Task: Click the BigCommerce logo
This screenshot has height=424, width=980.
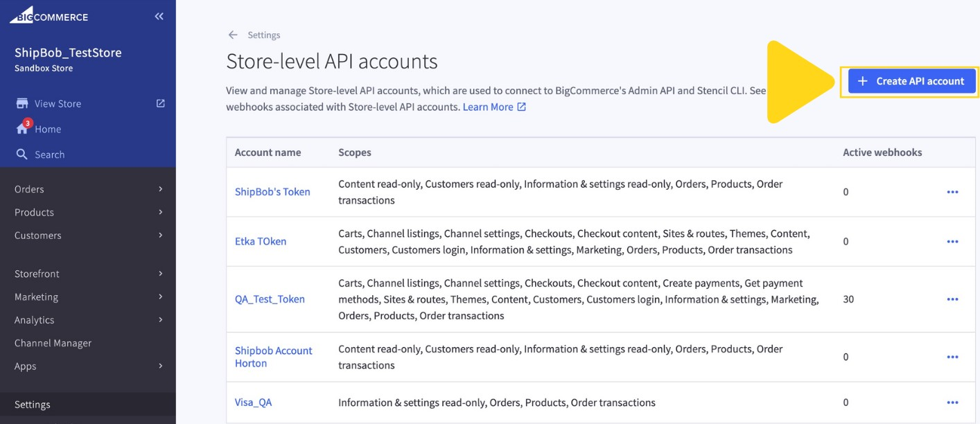Action: [49, 15]
